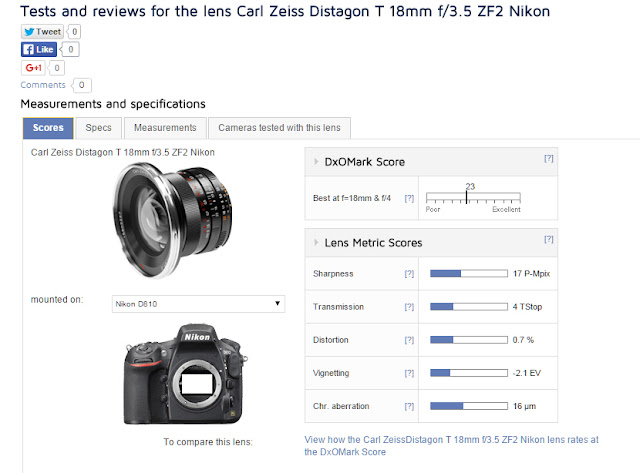Click the mounted on label
This screenshot has height=473, width=640.
pyautogui.click(x=57, y=300)
